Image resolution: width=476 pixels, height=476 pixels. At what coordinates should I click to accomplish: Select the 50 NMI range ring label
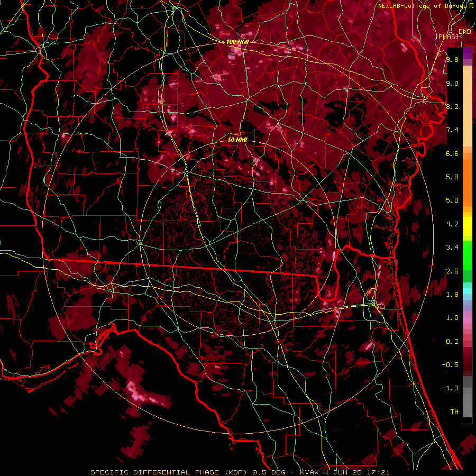coord(237,140)
